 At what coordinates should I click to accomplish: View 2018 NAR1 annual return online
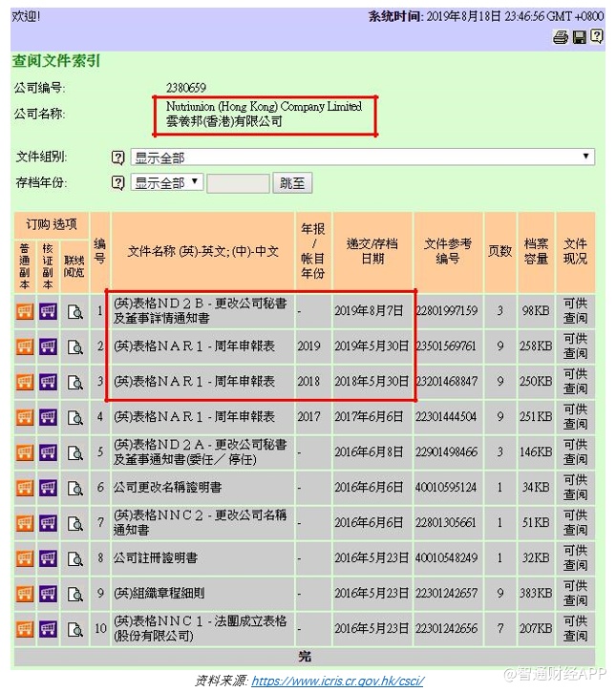(x=75, y=382)
